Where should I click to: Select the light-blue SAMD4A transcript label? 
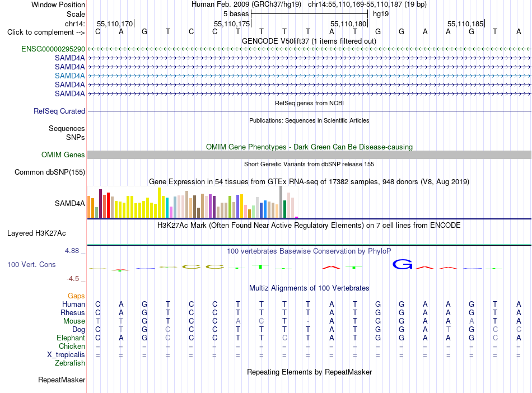pos(69,76)
